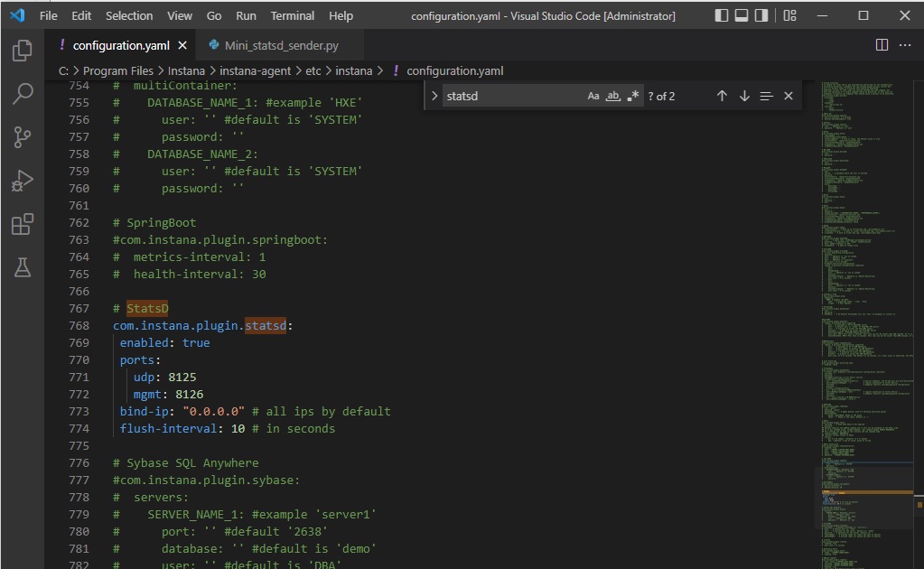Click '# SpringBoot' comment line
924x569 pixels.
[x=154, y=223]
